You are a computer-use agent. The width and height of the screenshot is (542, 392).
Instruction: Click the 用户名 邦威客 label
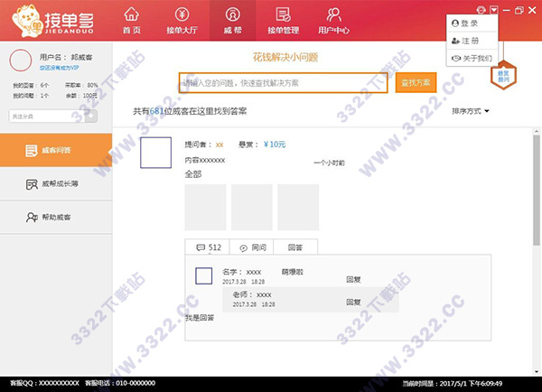(x=66, y=57)
